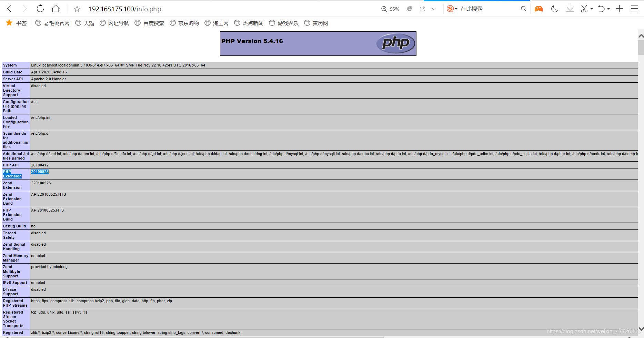Click the search magnifier icon
Viewport: 644px width, 338px height.
click(523, 9)
